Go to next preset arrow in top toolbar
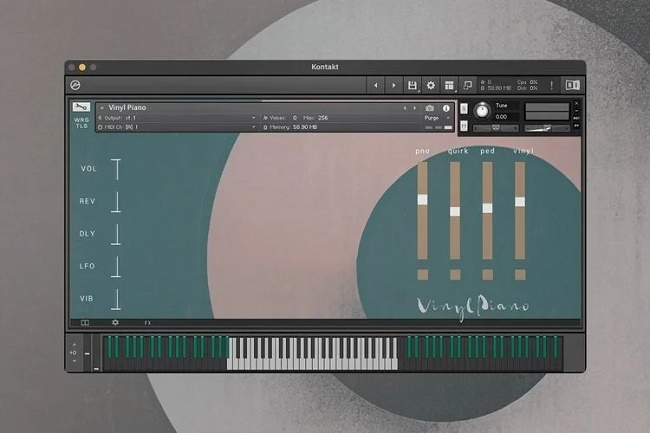 (x=393, y=86)
